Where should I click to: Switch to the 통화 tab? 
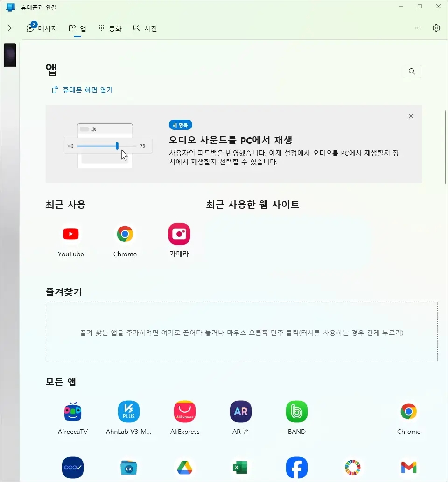[x=110, y=28]
